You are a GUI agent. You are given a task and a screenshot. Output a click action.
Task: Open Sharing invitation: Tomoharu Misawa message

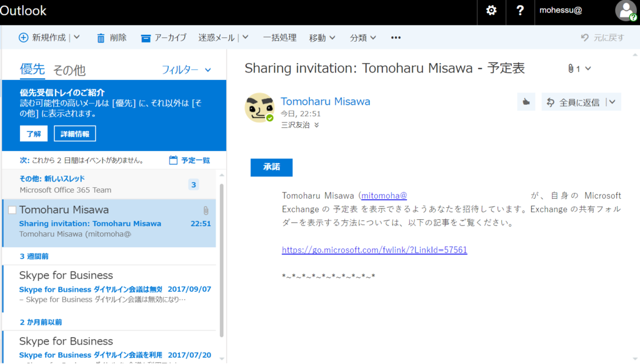pyautogui.click(x=109, y=223)
